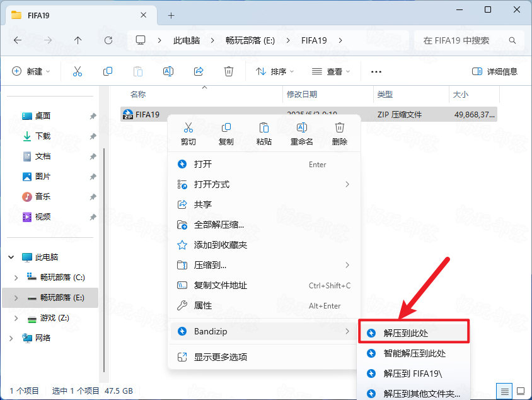Click chevron after FIFA19 in address bar
The image size is (532, 400).
pos(340,40)
